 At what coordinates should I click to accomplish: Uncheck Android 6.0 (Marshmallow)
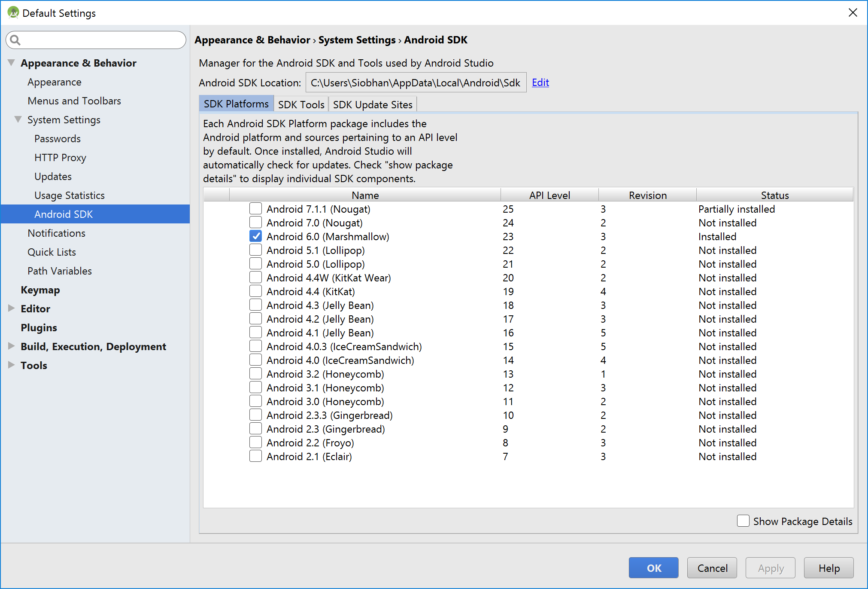[x=255, y=236]
